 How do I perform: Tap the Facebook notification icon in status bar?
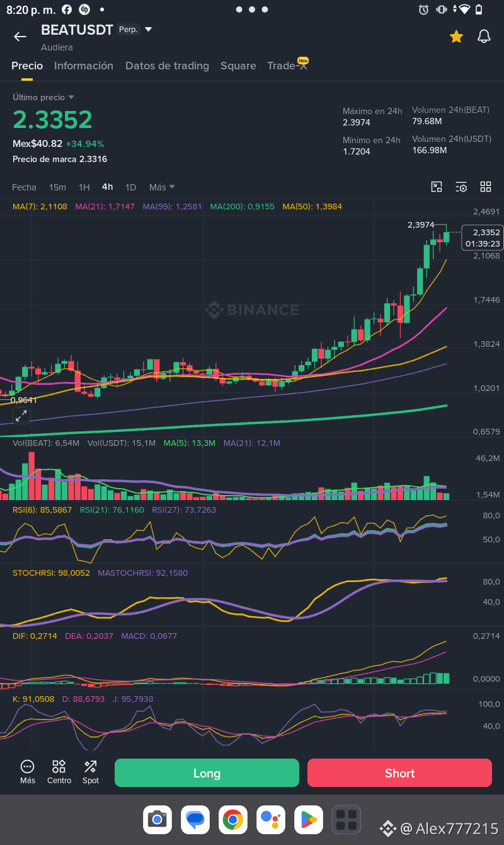[x=67, y=9]
